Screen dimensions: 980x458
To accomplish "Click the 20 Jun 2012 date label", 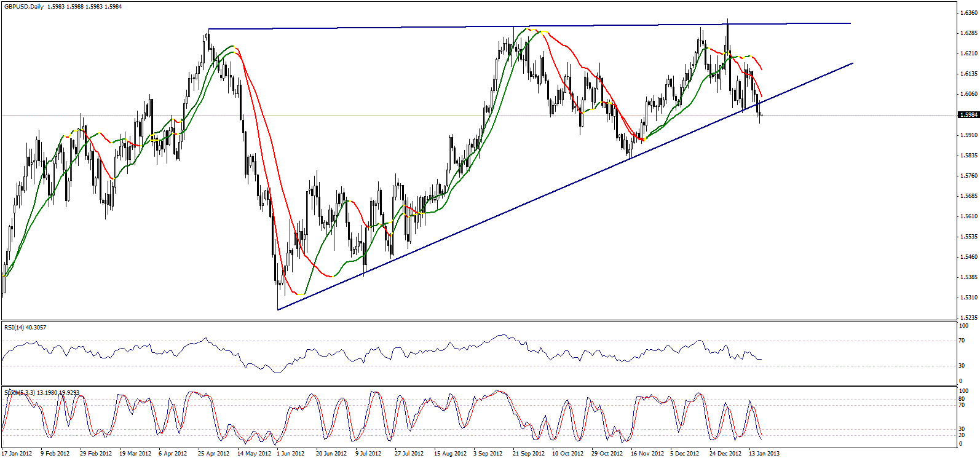I will [x=332, y=454].
